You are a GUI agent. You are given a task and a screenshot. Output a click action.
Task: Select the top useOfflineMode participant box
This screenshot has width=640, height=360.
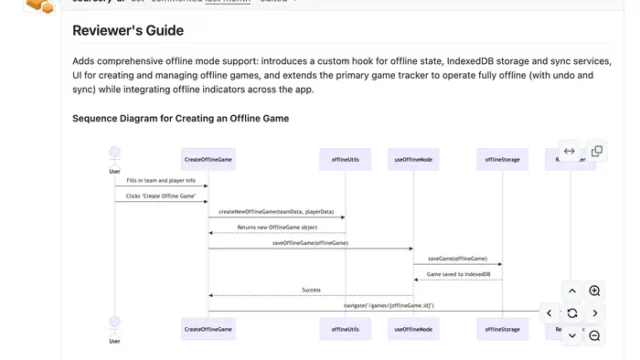413,160
